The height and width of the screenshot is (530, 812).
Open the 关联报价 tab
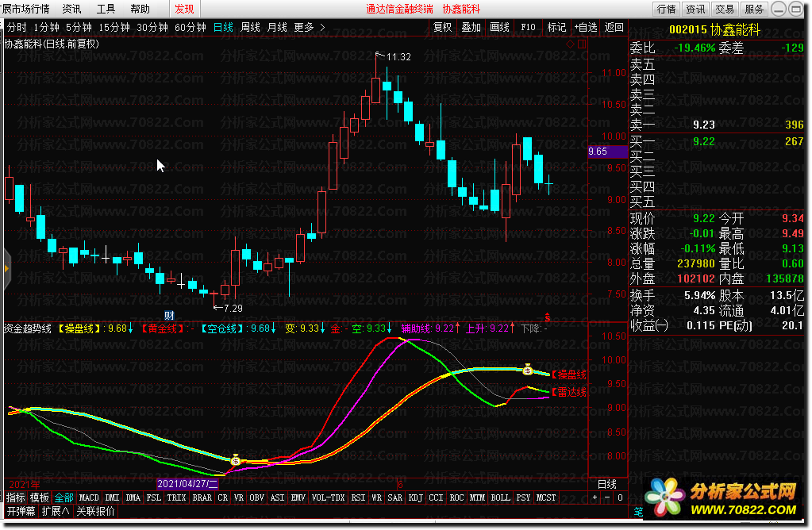pyautogui.click(x=95, y=512)
